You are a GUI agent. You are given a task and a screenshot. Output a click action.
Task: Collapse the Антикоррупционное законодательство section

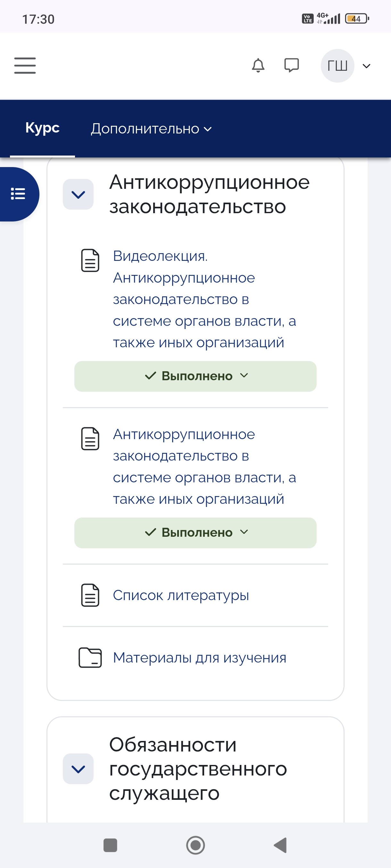click(x=78, y=194)
